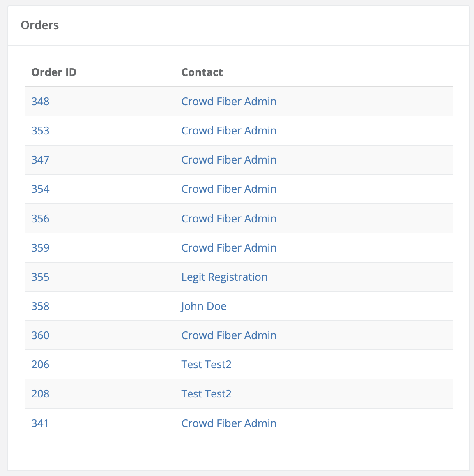Image resolution: width=474 pixels, height=476 pixels.
Task: Select order 360
Action: (x=40, y=335)
